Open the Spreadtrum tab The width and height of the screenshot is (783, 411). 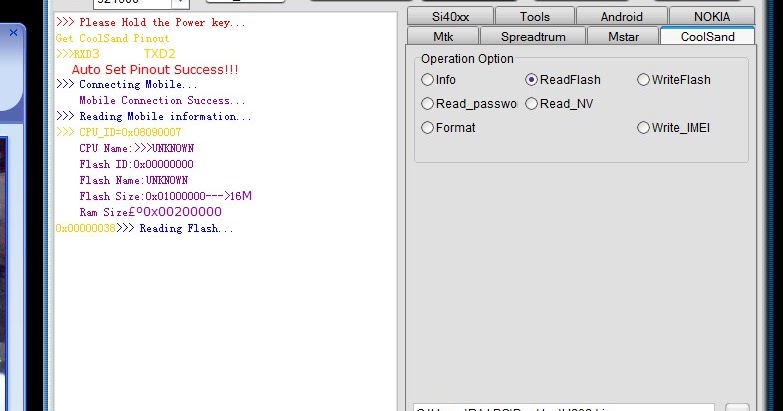click(x=533, y=36)
